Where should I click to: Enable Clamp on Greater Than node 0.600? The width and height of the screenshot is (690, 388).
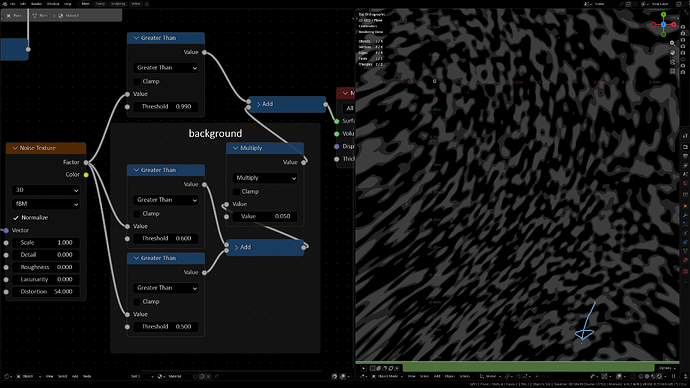click(137, 213)
